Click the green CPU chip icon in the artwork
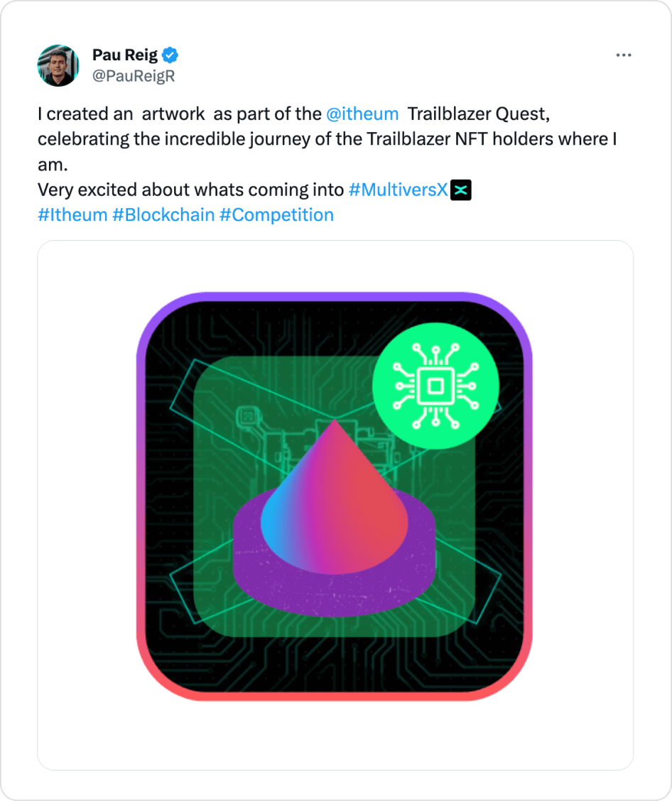 pyautogui.click(x=435, y=386)
